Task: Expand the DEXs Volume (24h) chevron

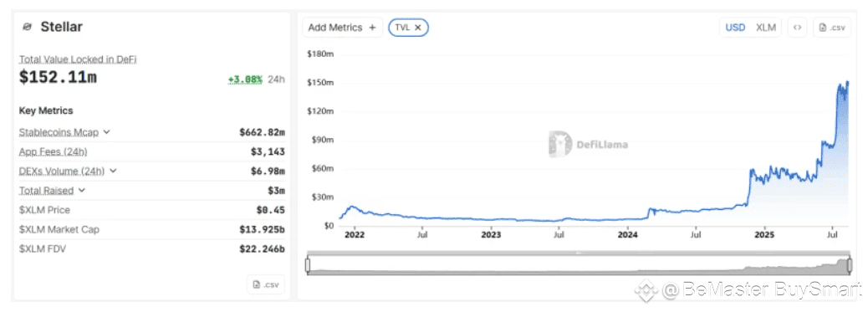Action: 114,171
